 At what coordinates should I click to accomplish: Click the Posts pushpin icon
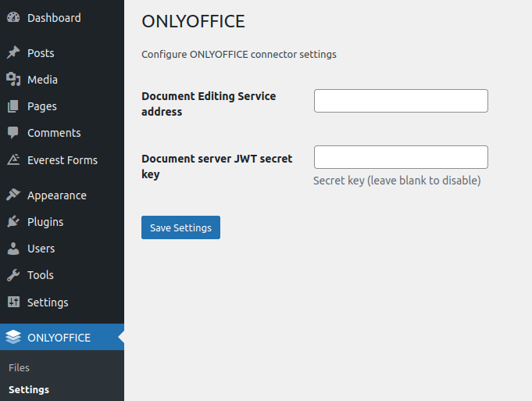tap(13, 53)
